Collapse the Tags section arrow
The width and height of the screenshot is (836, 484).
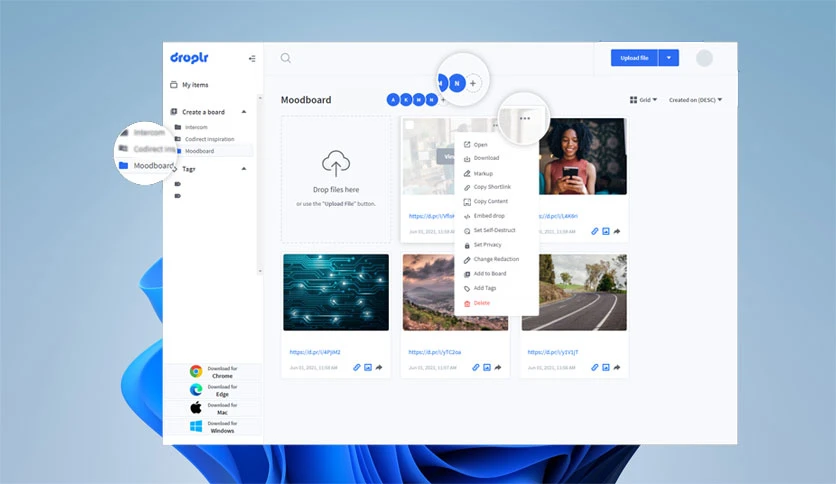pyautogui.click(x=244, y=168)
